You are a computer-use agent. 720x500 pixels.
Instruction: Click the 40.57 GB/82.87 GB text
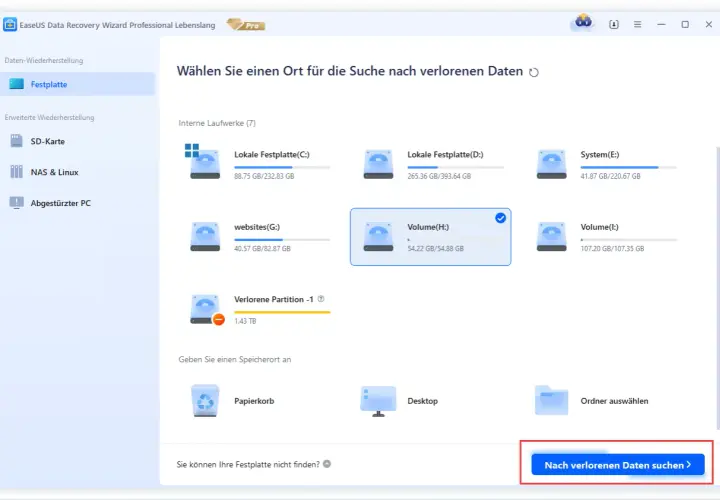tap(262, 248)
